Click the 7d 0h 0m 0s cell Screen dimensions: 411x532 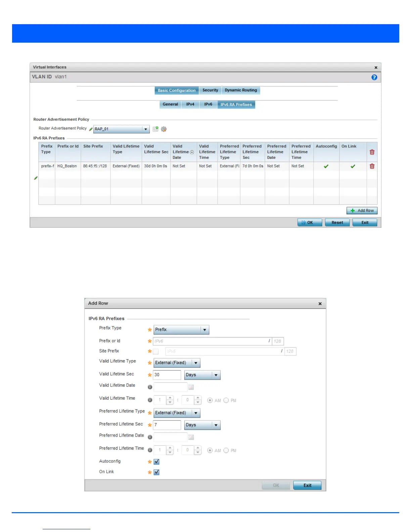[x=253, y=166]
